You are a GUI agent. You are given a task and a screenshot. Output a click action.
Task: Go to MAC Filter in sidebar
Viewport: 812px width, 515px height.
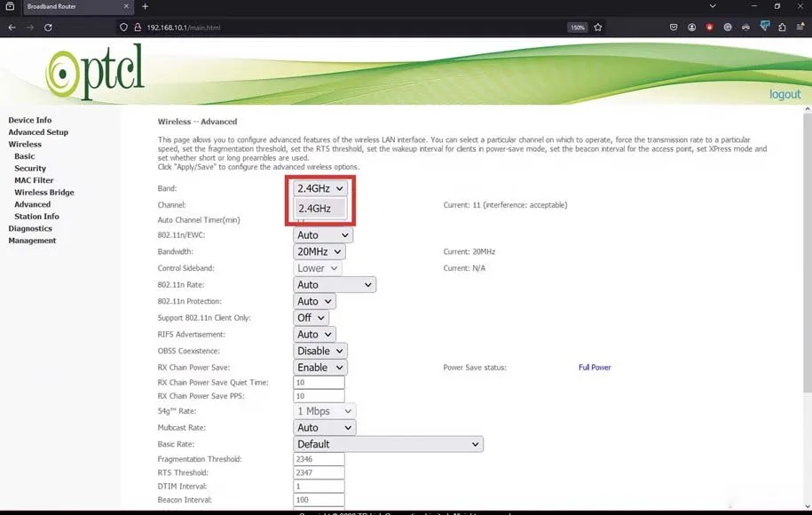click(34, 180)
